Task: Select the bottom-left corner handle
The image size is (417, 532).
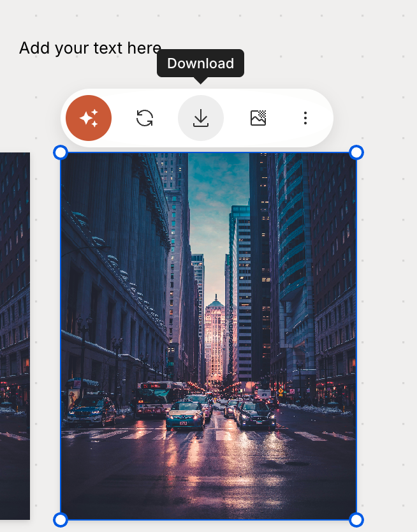Action: (60, 520)
